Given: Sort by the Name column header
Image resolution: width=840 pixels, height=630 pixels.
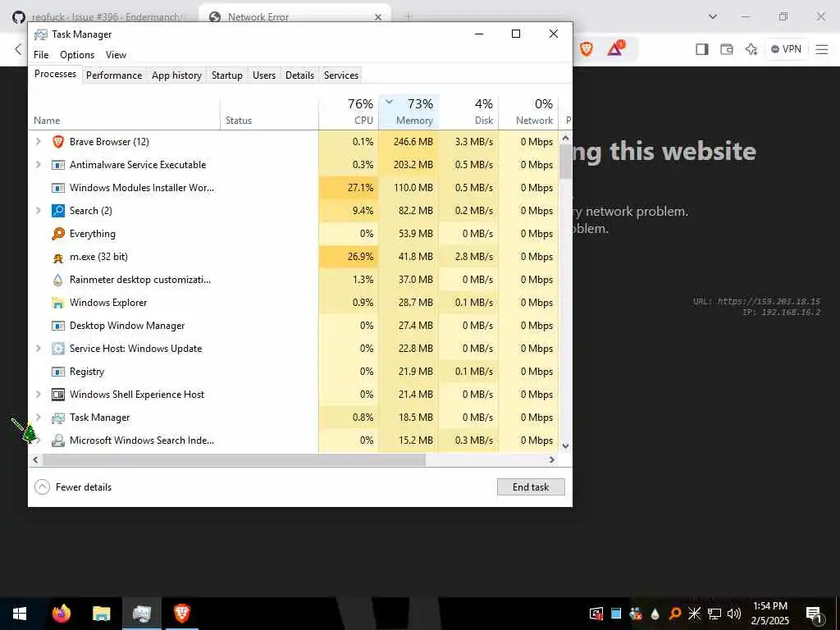Looking at the screenshot, I should (x=125, y=112).
